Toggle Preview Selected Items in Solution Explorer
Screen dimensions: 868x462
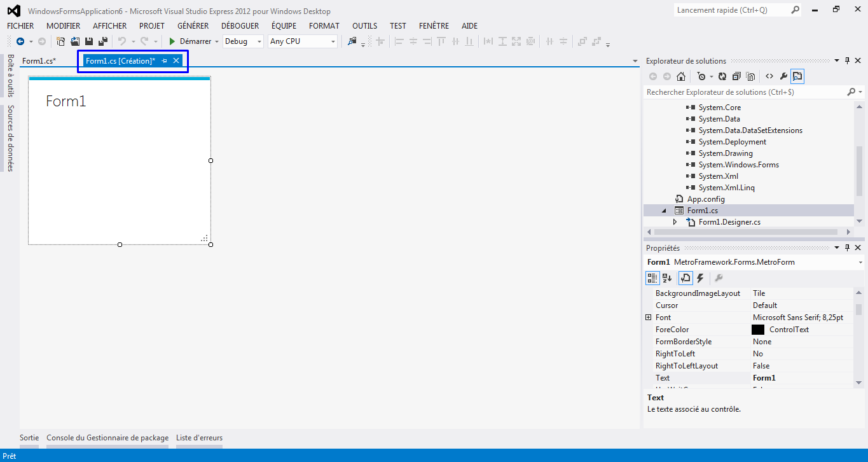click(797, 76)
